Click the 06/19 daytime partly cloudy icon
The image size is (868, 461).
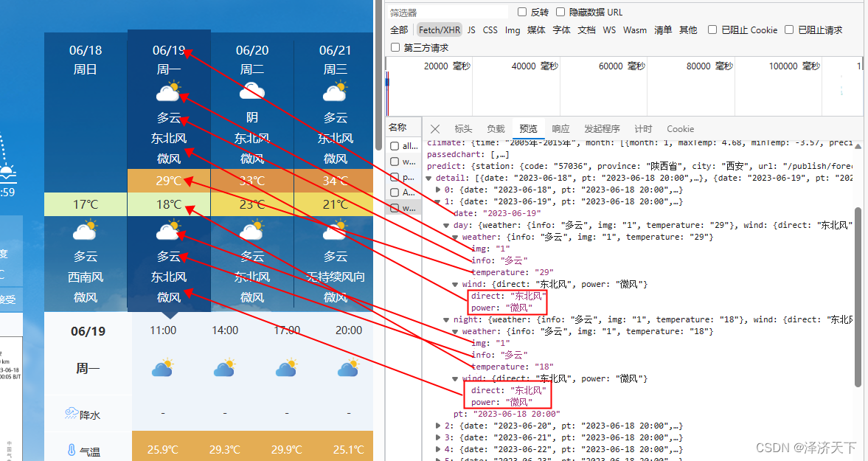(x=168, y=91)
